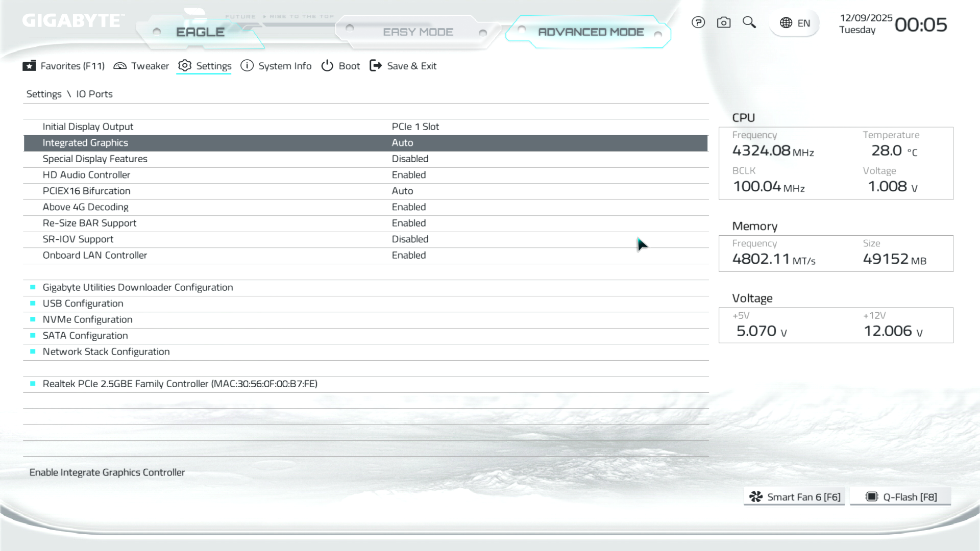Viewport: 980px width, 551px height.
Task: Toggle HD Audio Controller Enabled value
Action: [x=408, y=175]
